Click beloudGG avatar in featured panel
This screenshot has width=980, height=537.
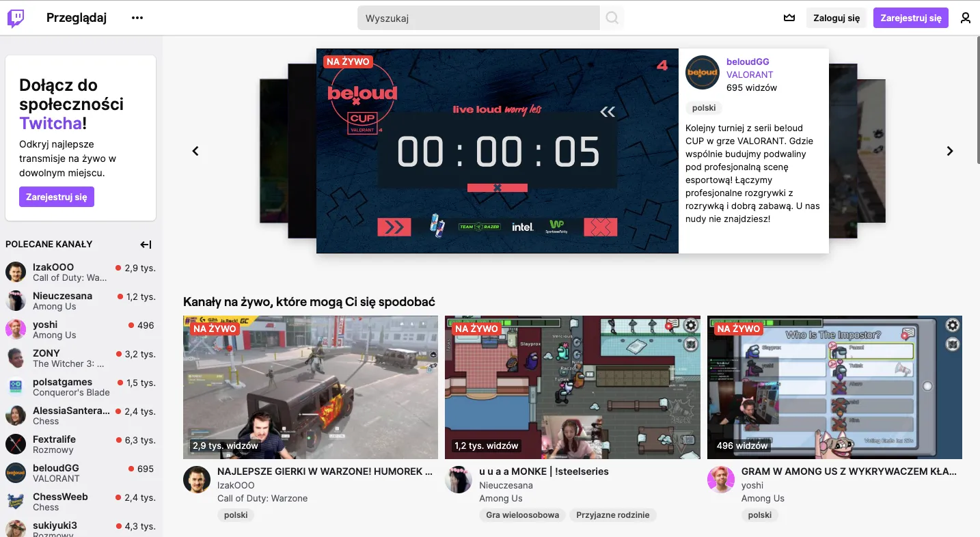(703, 72)
